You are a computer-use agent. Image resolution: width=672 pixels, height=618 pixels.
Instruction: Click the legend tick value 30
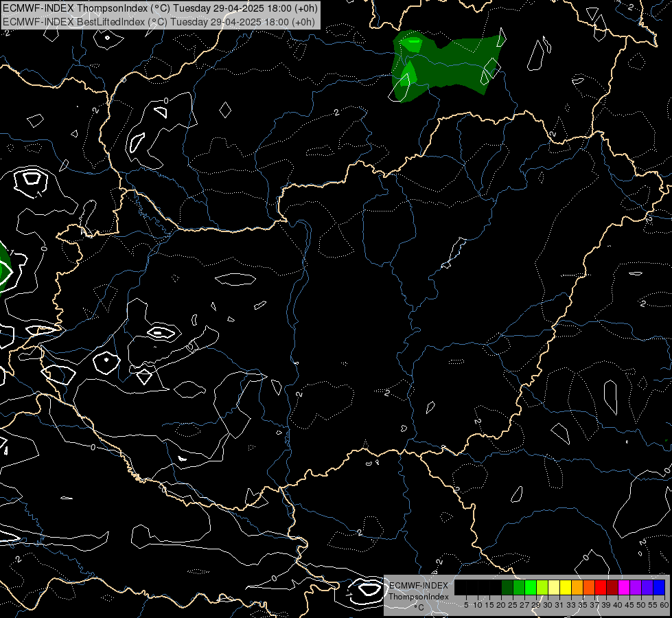(x=547, y=605)
